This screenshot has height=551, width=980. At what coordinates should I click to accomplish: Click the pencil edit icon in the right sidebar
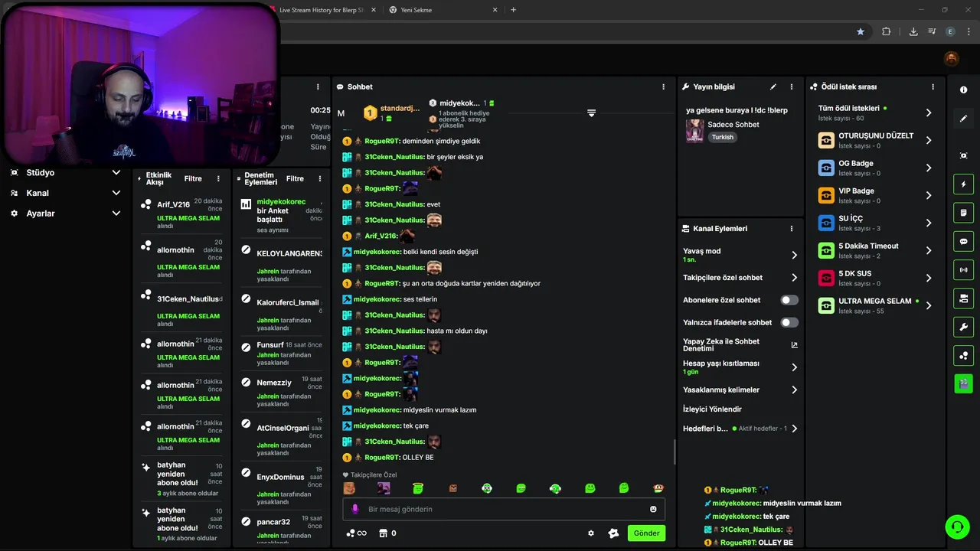point(963,119)
